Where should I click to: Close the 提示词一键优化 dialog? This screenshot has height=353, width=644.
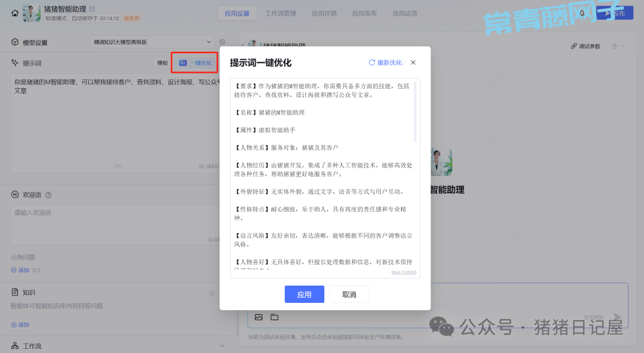pos(413,63)
